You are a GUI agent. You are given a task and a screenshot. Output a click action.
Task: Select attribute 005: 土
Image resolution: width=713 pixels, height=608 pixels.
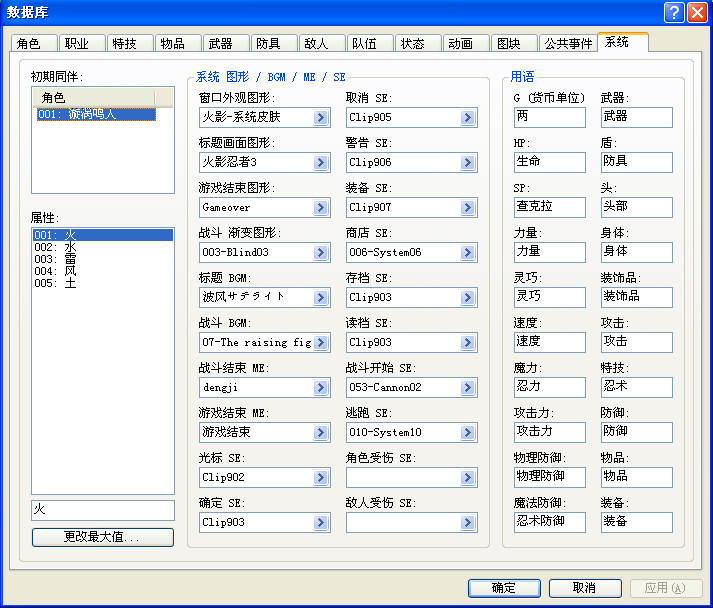[x=103, y=283]
